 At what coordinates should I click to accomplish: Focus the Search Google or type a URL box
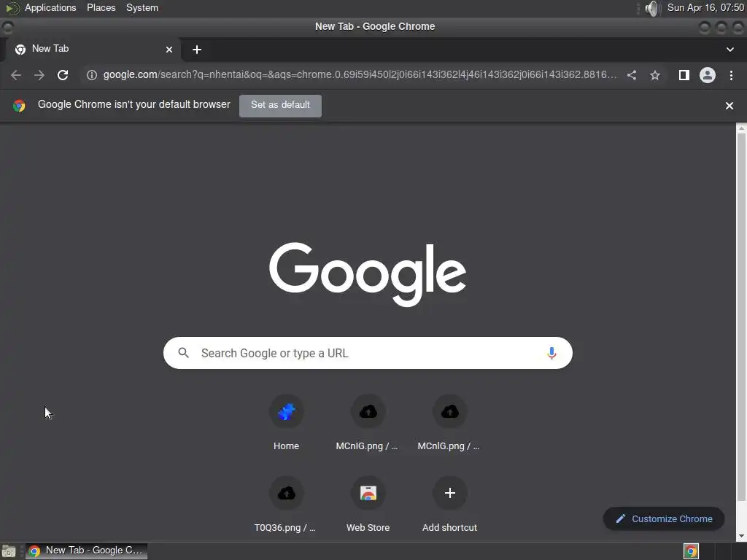(x=368, y=353)
